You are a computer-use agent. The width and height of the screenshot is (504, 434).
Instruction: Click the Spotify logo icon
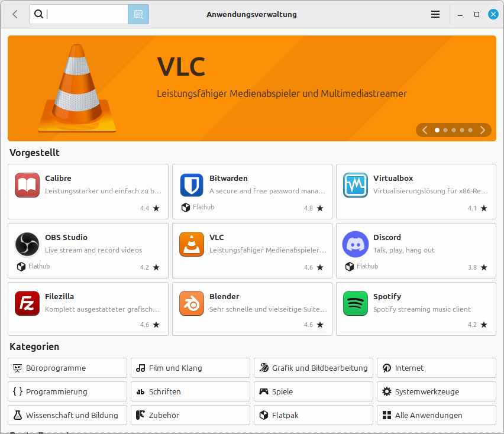tap(356, 303)
